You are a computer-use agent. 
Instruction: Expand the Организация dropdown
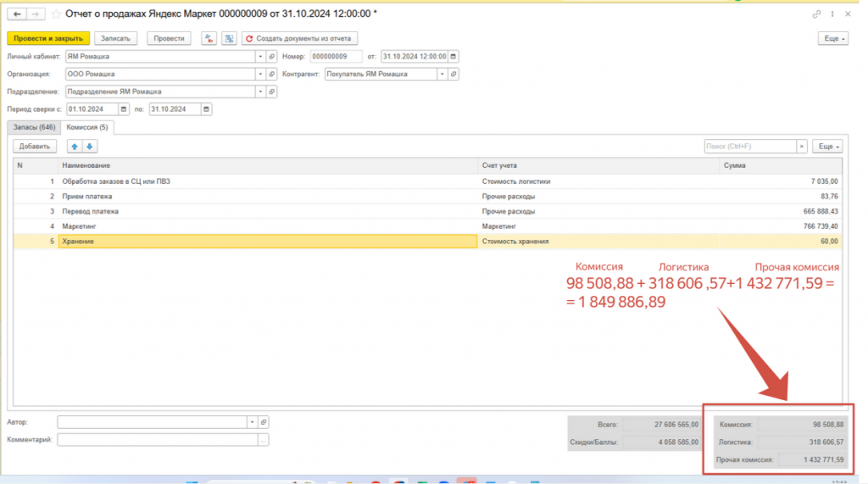pos(259,75)
